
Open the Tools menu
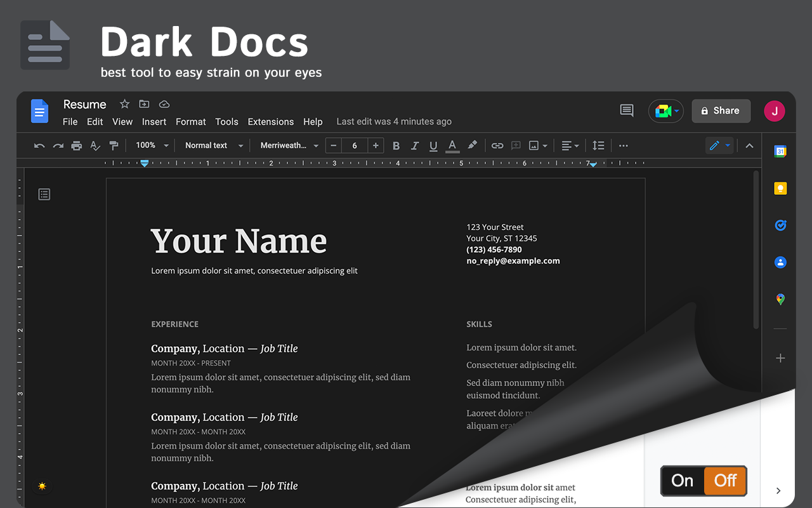pos(226,122)
